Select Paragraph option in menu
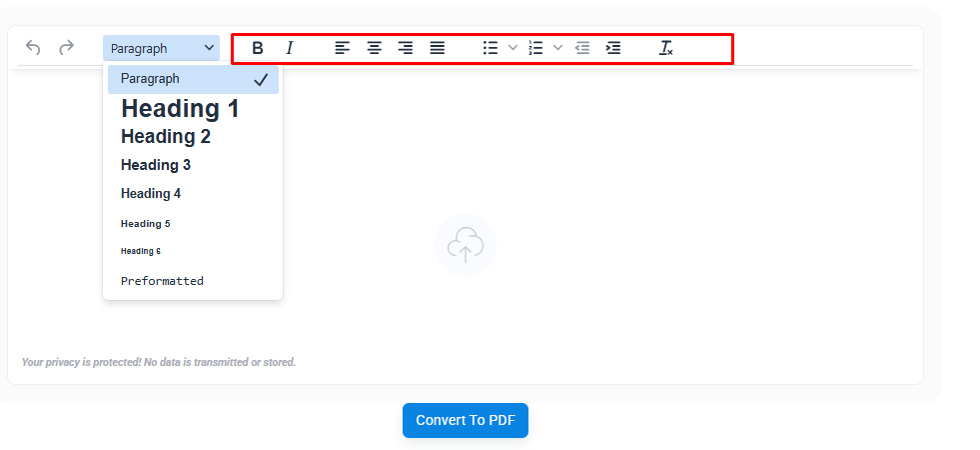The image size is (980, 450). 193,79
